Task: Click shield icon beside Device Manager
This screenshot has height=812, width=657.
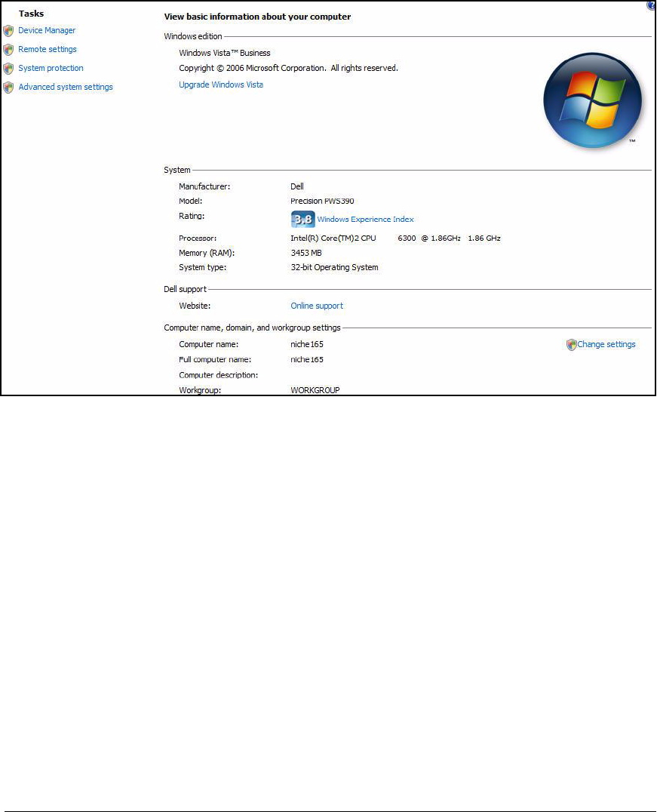Action: pos(8,31)
